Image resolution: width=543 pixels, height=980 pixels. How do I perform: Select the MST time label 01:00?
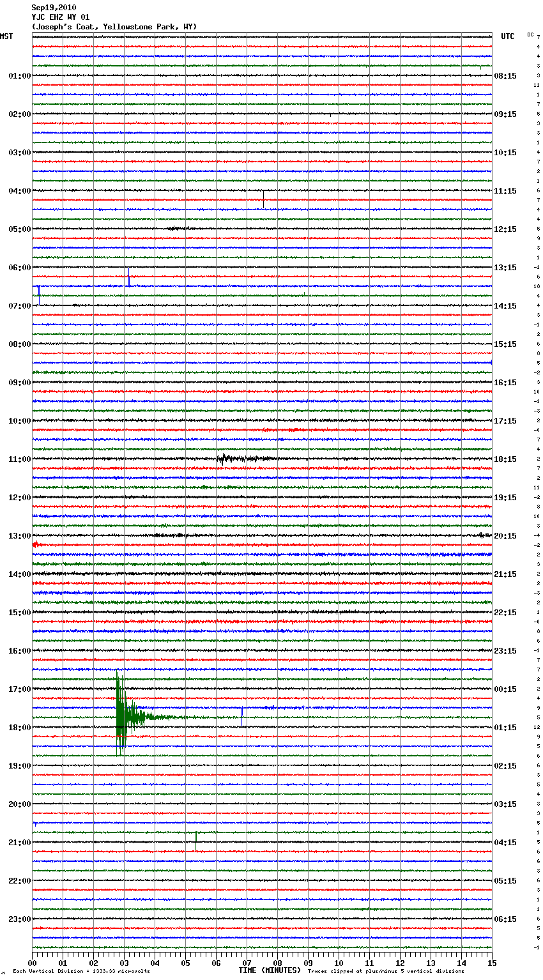tap(20, 76)
